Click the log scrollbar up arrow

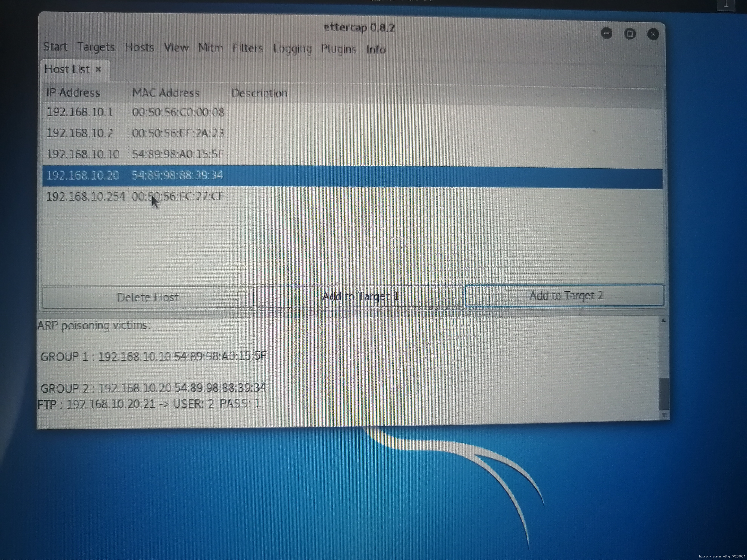click(x=663, y=321)
